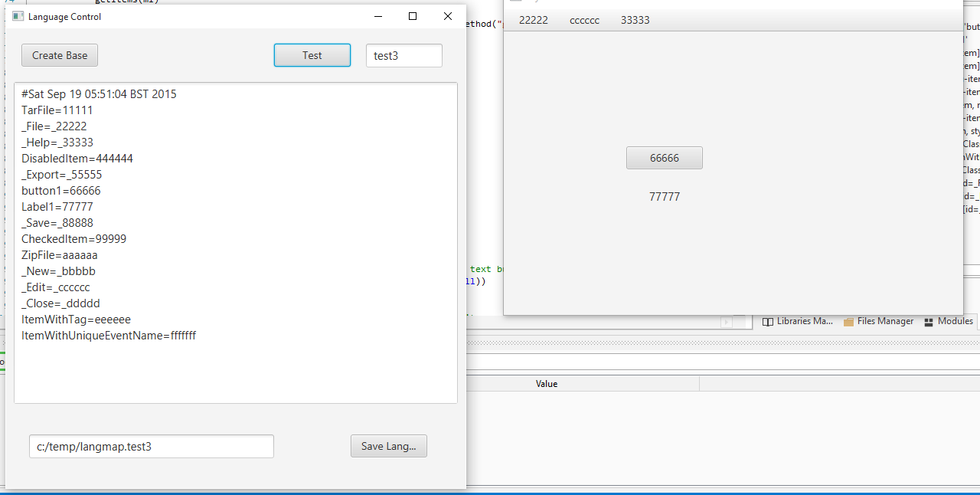The height and width of the screenshot is (495, 980).
Task: Click the timestamp comment line in text area
Action: tap(99, 94)
